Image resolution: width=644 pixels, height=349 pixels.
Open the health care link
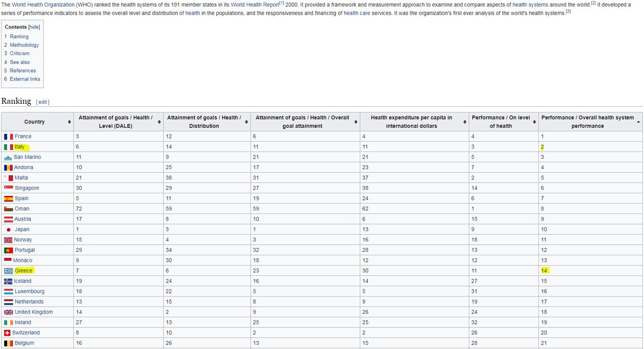tap(358, 13)
